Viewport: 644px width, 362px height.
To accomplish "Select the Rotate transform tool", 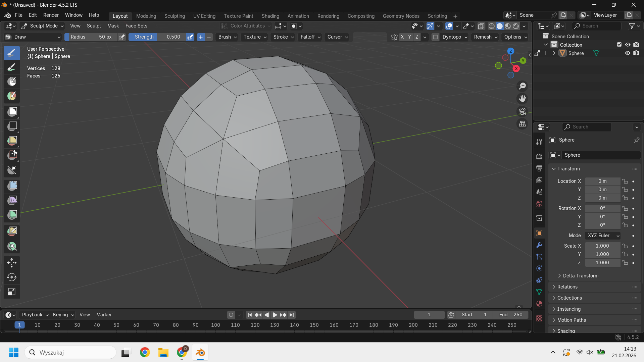I will 12,277.
